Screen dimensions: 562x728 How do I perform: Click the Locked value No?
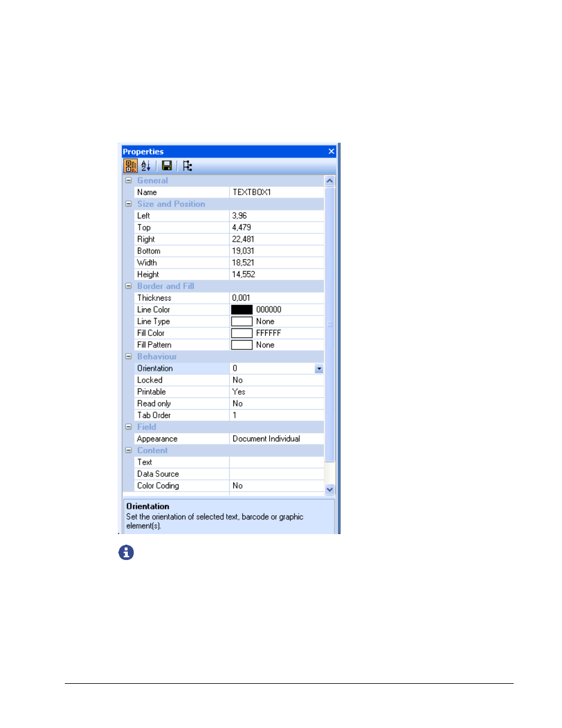tap(277, 380)
